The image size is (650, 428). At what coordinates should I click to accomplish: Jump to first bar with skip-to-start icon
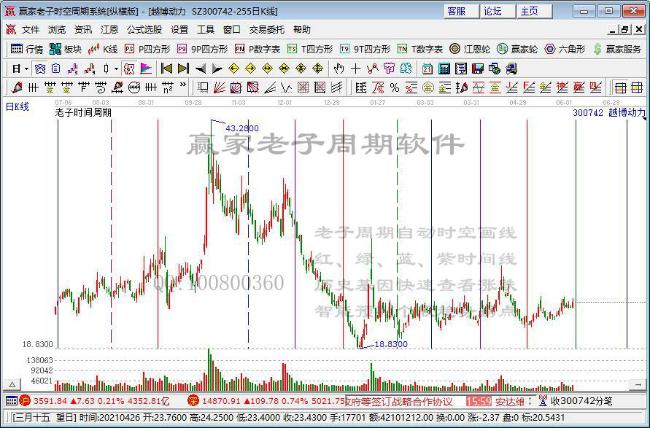pyautogui.click(x=166, y=68)
